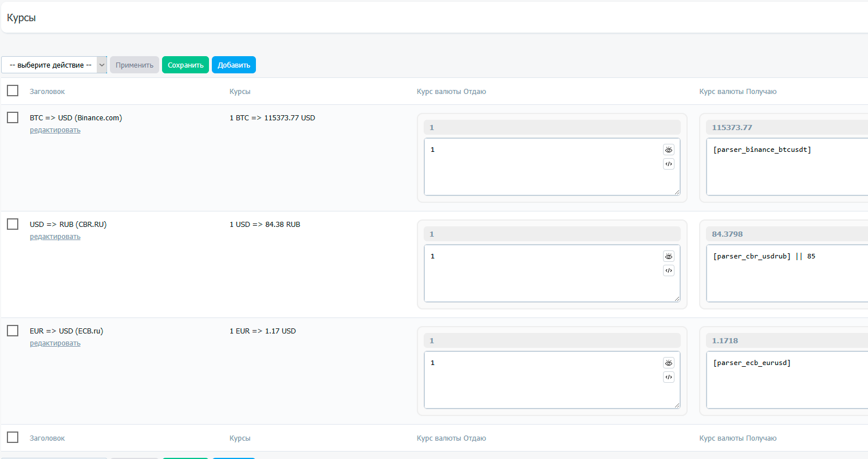
Task: Check the EUR => USD (ECB.ru) row checkbox
Action: coord(13,331)
